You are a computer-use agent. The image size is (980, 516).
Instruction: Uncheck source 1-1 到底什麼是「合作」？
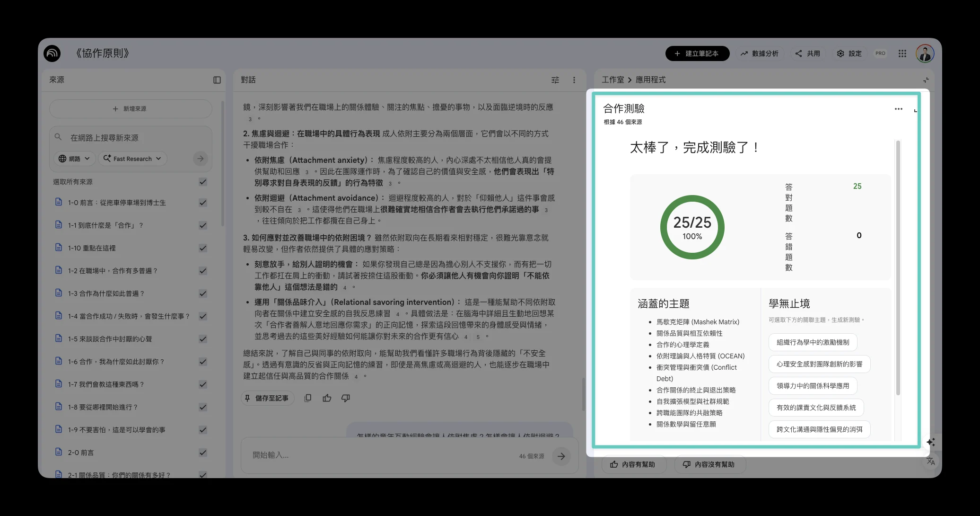203,225
